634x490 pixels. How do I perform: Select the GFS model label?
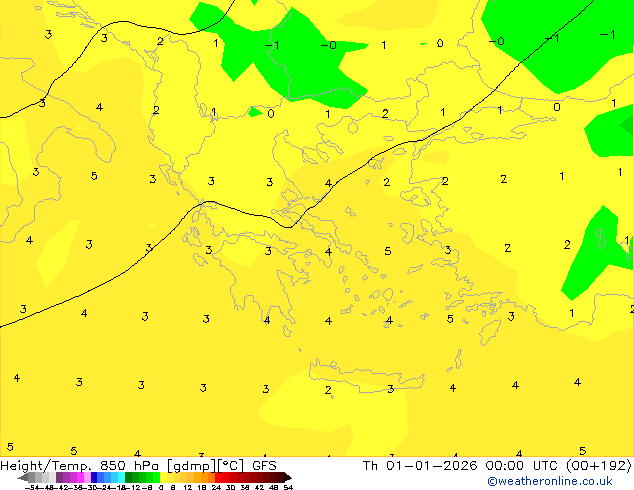pyautogui.click(x=264, y=466)
